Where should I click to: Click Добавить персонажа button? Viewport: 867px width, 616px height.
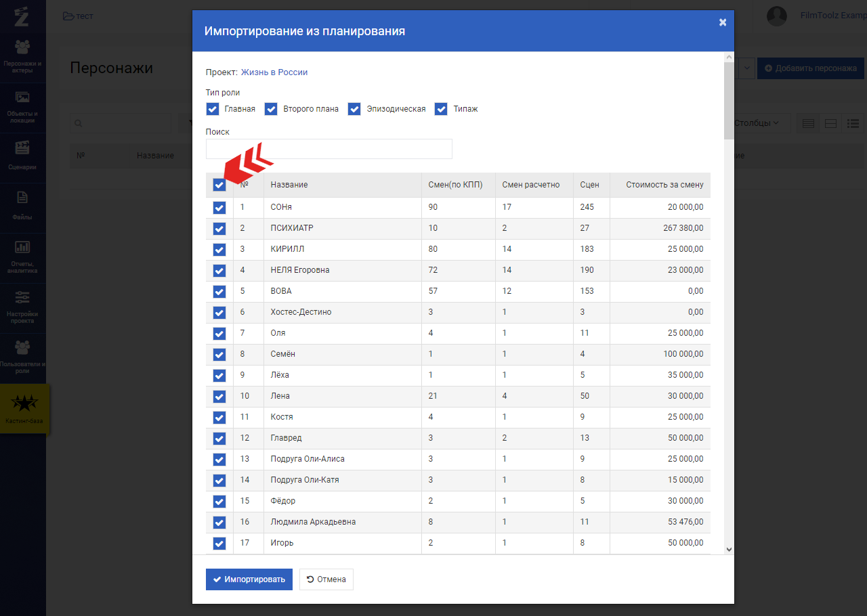[811, 68]
